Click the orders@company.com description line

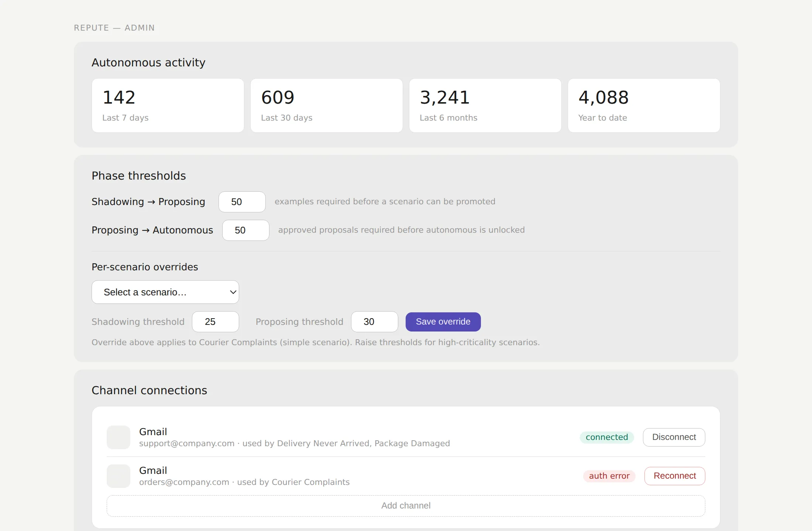coord(244,482)
